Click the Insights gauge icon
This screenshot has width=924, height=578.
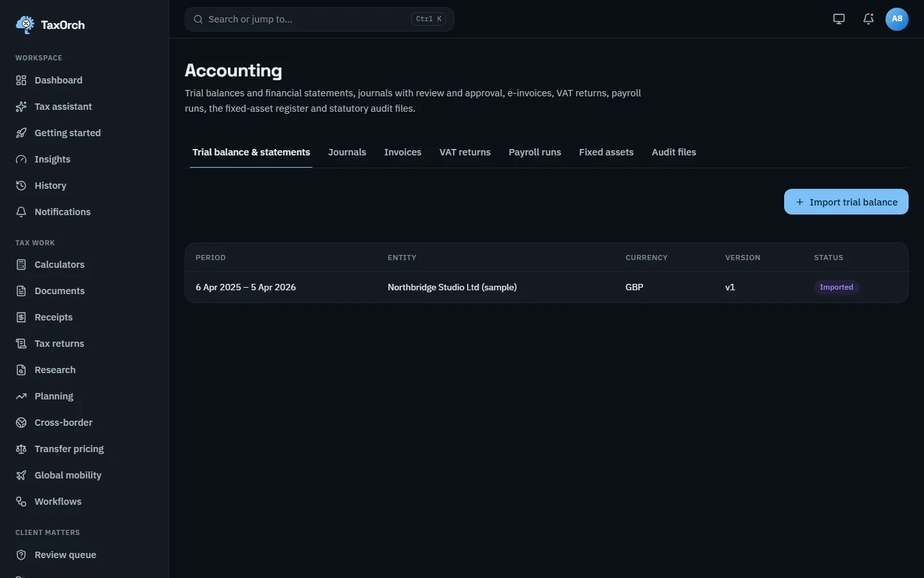tap(21, 159)
